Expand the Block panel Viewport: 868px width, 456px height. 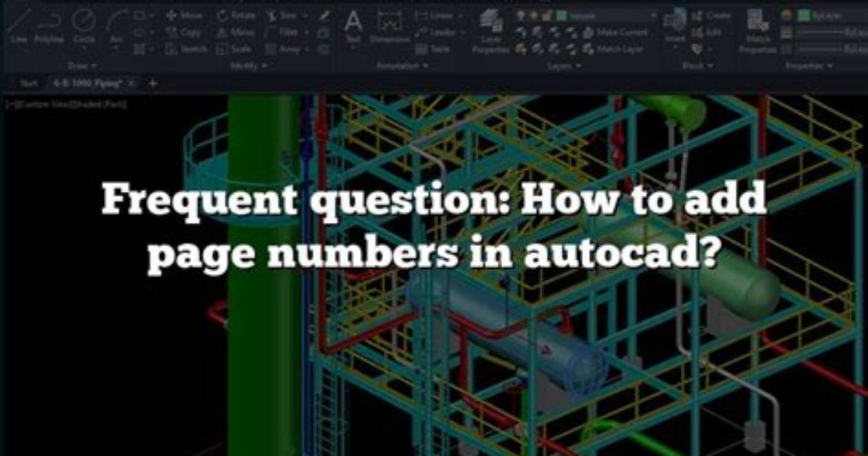click(x=697, y=66)
